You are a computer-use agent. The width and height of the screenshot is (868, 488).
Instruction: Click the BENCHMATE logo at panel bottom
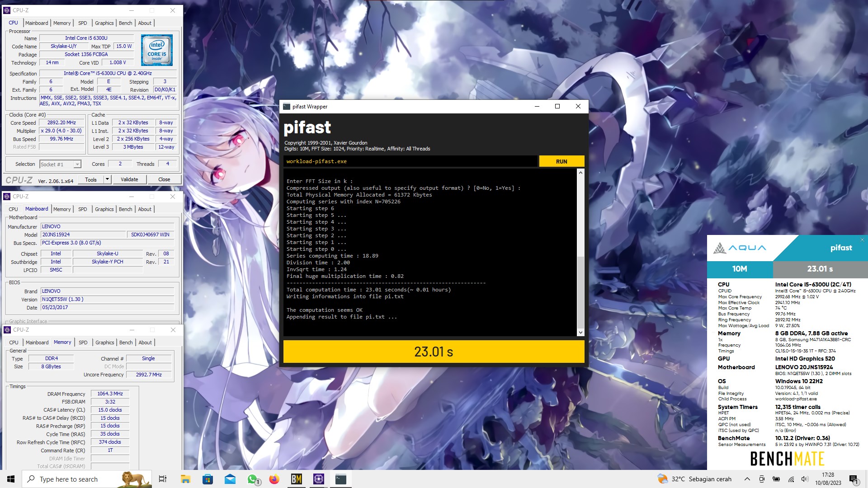[787, 459]
